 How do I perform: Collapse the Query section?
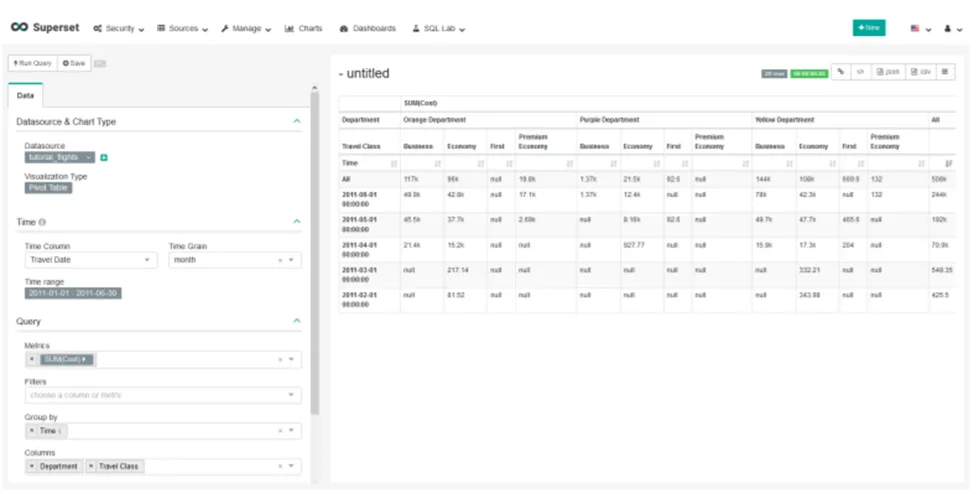pyautogui.click(x=297, y=320)
